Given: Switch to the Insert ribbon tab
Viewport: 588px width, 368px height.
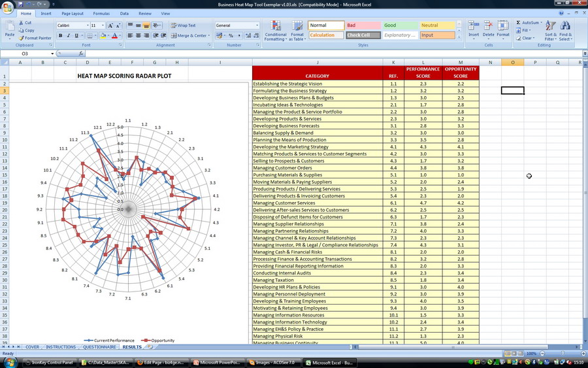Looking at the screenshot, I should [46, 14].
